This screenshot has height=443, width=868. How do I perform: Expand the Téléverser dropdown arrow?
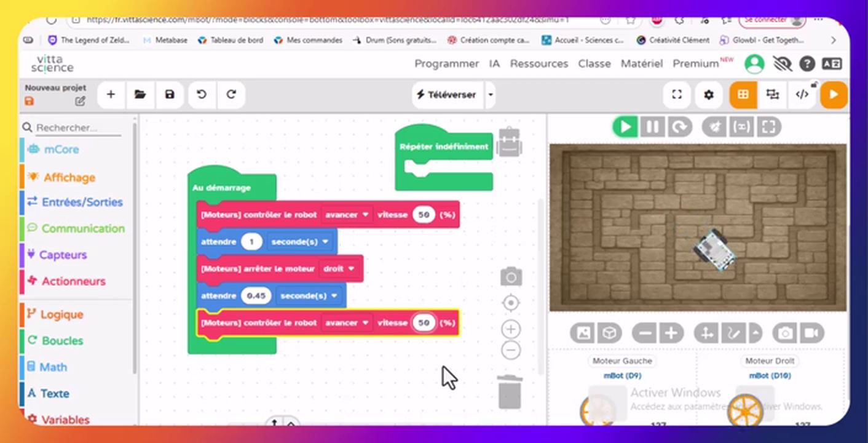coord(491,95)
